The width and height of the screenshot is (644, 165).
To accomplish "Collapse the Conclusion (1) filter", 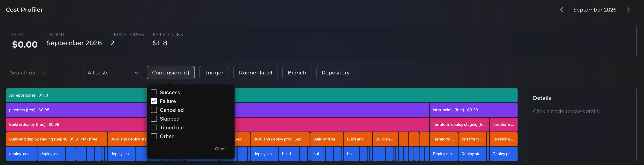I will coord(170,73).
